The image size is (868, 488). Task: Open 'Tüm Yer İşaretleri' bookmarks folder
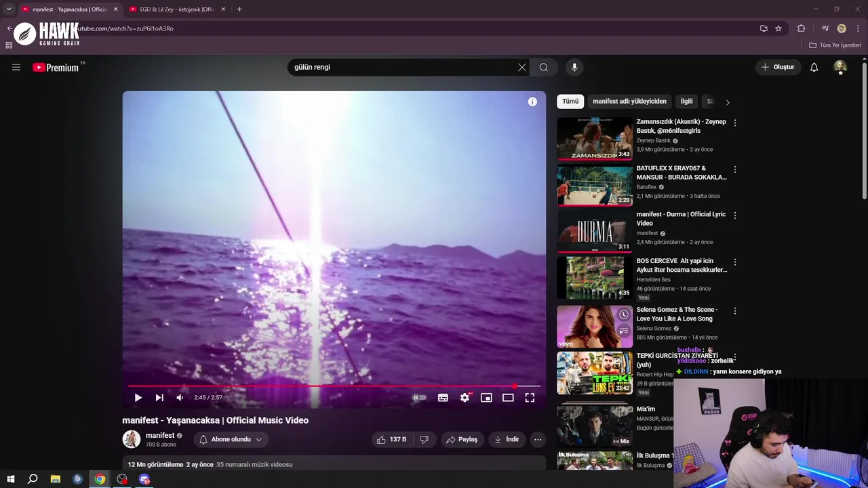[x=835, y=45]
